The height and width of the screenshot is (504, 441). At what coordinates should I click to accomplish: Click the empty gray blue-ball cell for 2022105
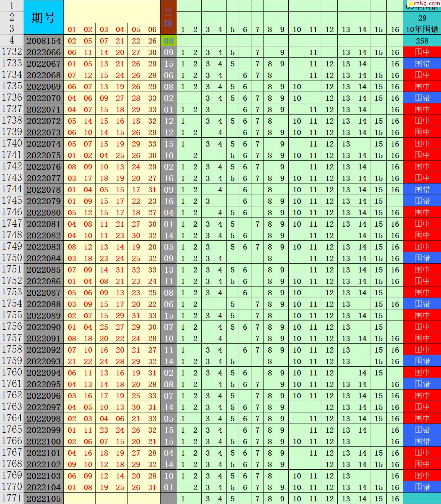click(x=168, y=498)
